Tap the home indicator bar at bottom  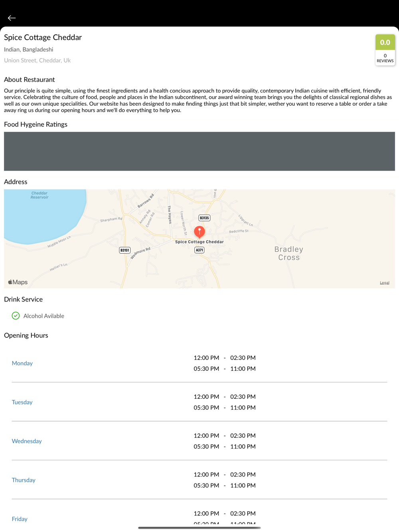click(x=199, y=528)
